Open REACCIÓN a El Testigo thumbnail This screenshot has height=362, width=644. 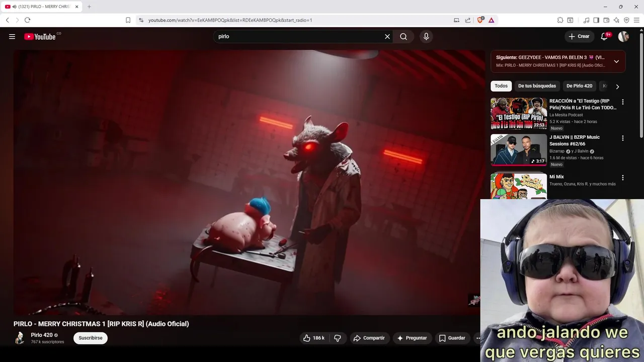click(x=519, y=114)
